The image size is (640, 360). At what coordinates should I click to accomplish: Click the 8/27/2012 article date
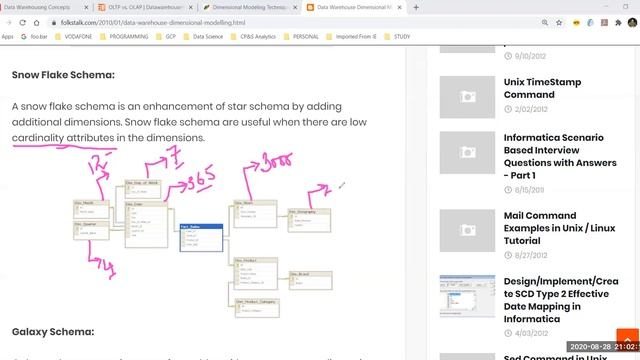tap(531, 255)
